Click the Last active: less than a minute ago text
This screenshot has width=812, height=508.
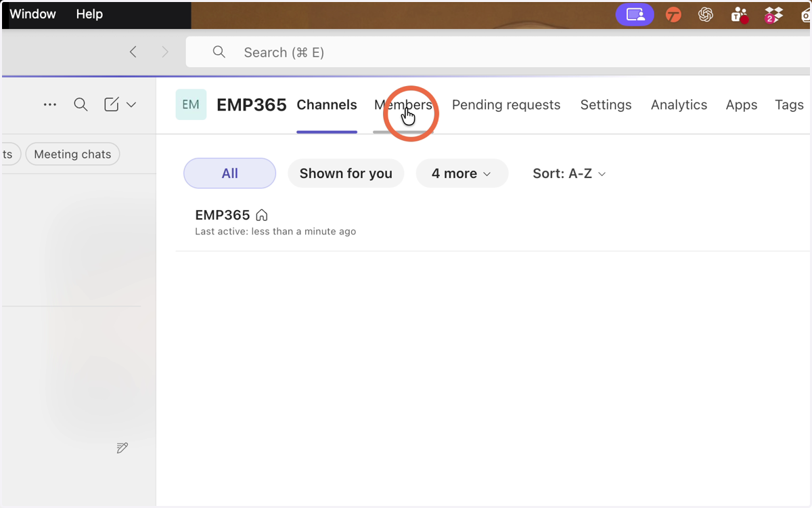point(275,232)
